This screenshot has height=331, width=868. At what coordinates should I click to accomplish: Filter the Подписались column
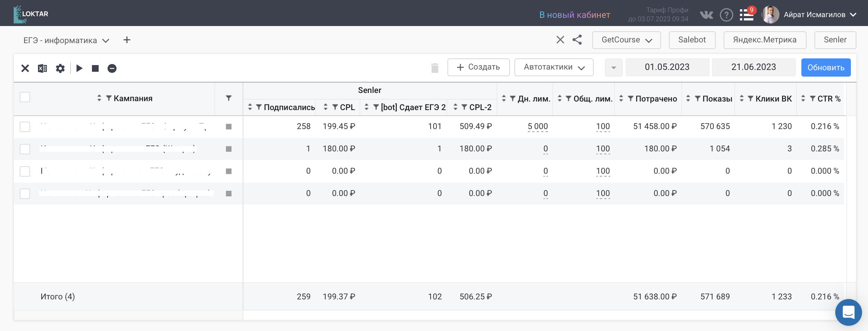click(259, 107)
